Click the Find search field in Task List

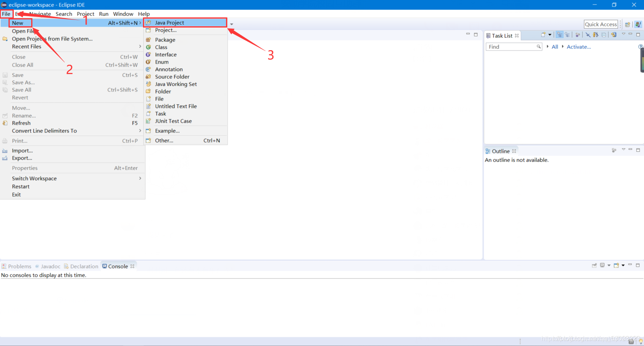(x=514, y=47)
